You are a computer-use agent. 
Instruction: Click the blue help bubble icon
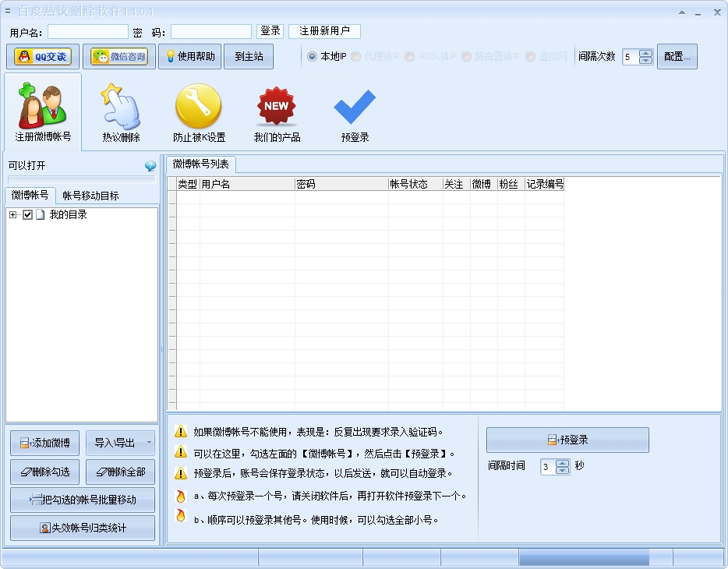click(x=150, y=166)
